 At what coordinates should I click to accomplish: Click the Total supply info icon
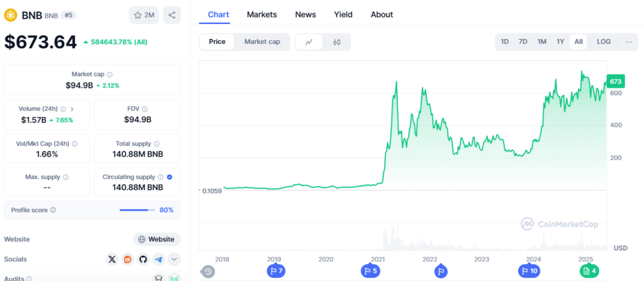(x=157, y=144)
